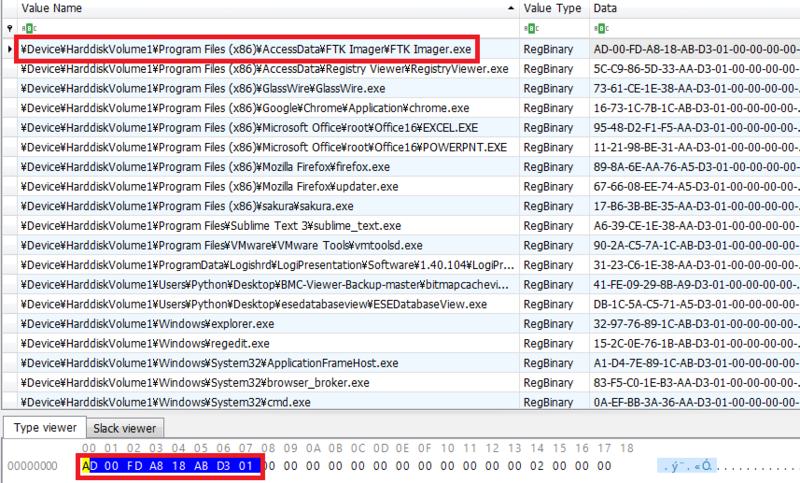This screenshot has width=800, height=483.
Task: Select the FTK Imager.exe row
Action: click(401, 49)
